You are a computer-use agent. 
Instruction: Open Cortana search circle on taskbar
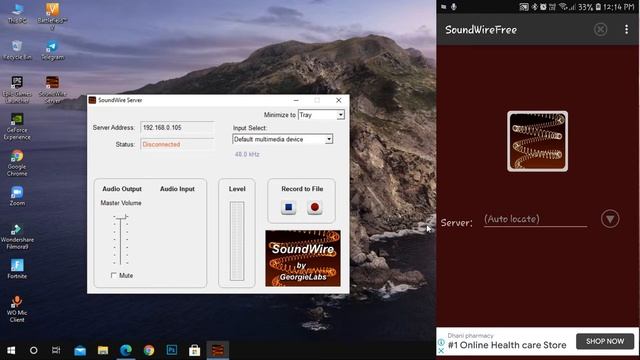click(x=33, y=350)
